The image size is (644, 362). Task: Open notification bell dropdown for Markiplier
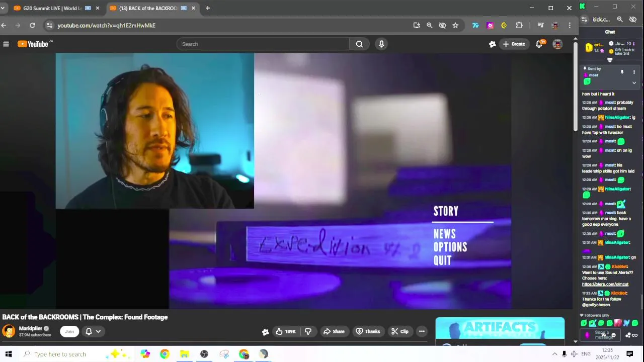(93, 331)
